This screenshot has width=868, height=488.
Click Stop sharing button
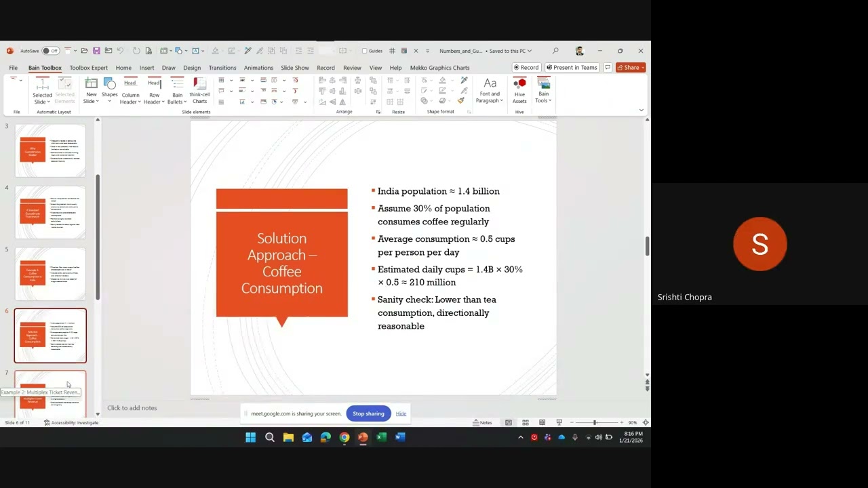coord(368,413)
